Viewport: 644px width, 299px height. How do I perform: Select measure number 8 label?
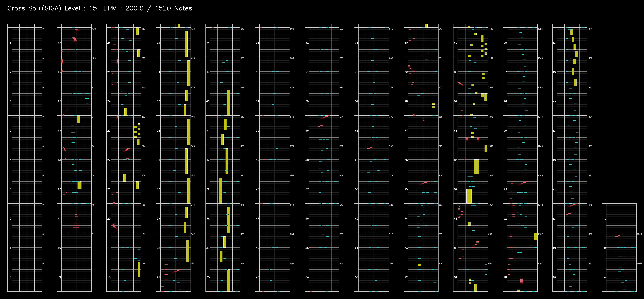[x=10, y=43]
